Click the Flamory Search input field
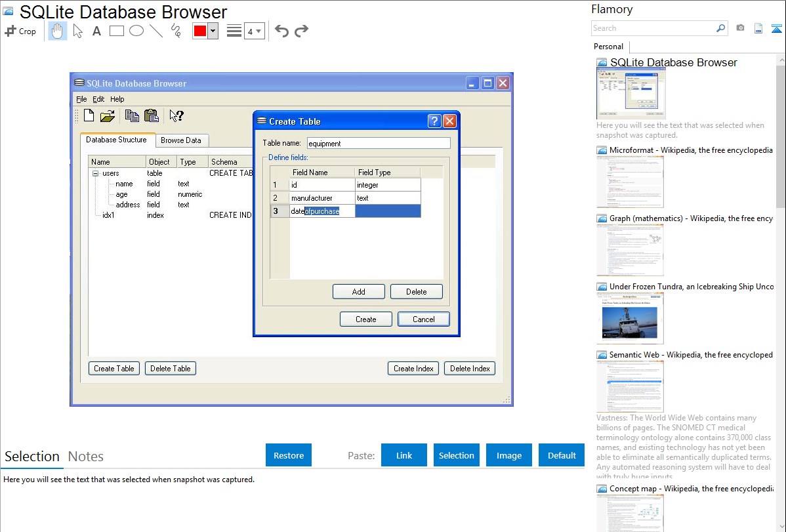Screen dimensions: 786x532 click(653, 28)
